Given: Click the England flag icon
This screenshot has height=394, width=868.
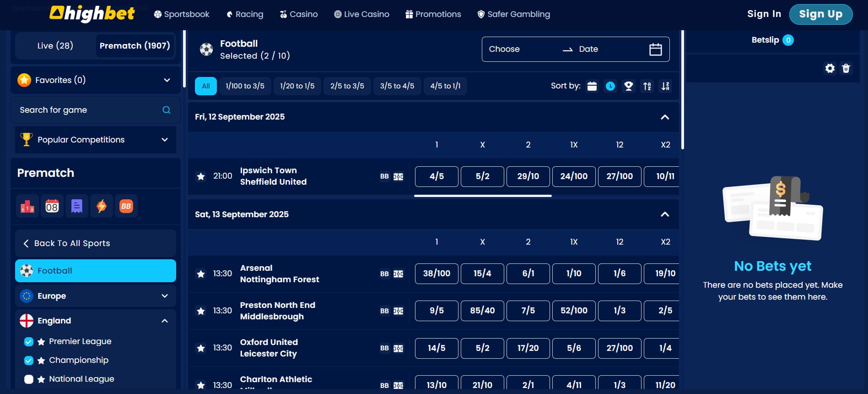Looking at the screenshot, I should click(27, 321).
